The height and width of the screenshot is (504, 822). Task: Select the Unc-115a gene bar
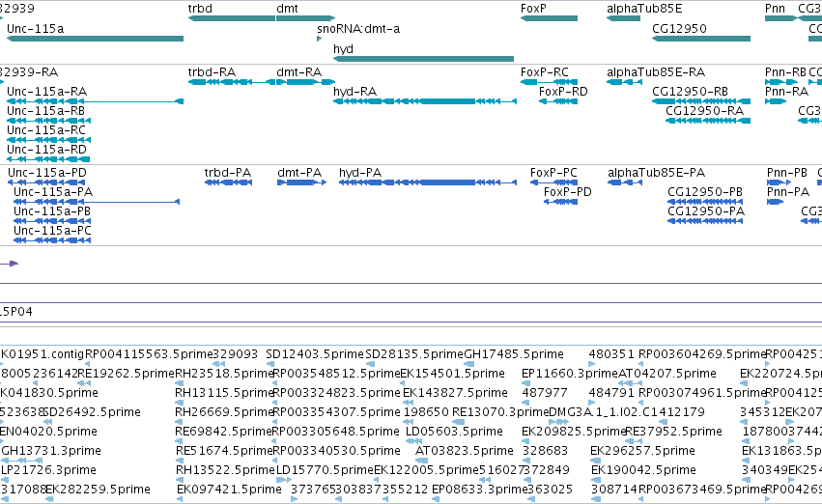95,39
